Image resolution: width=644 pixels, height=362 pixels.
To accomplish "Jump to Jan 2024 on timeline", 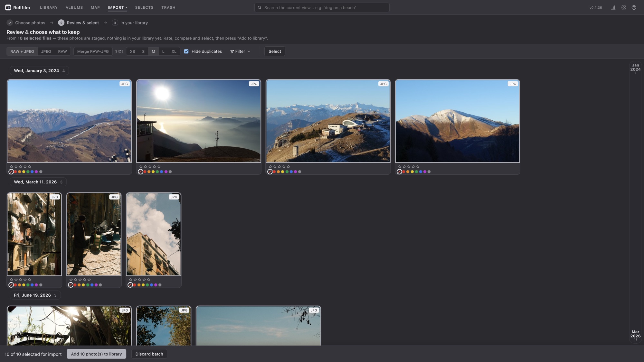I will pyautogui.click(x=635, y=69).
